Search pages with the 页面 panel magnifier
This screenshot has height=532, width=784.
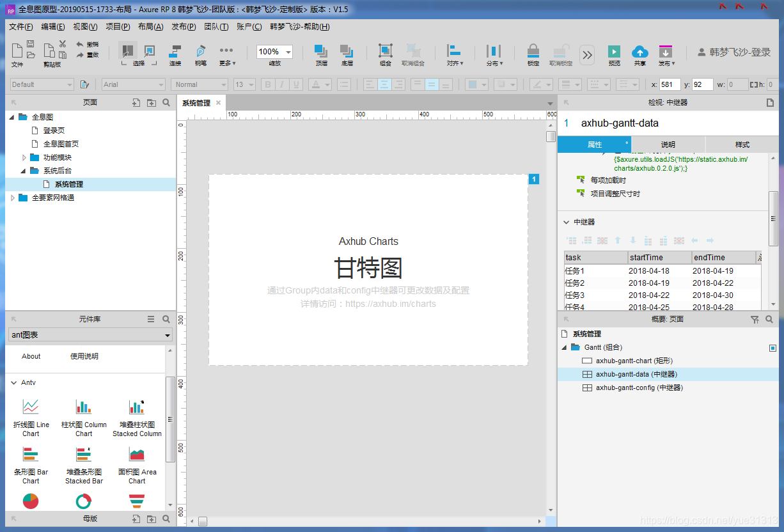click(x=166, y=102)
